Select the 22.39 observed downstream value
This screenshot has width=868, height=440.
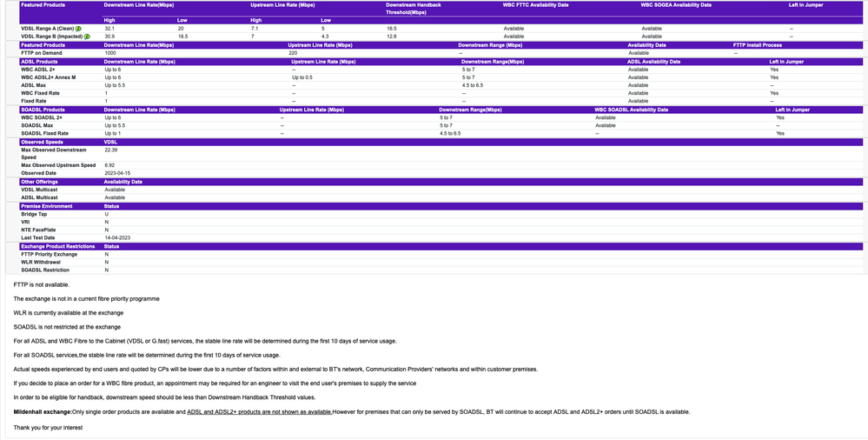pyautogui.click(x=110, y=150)
